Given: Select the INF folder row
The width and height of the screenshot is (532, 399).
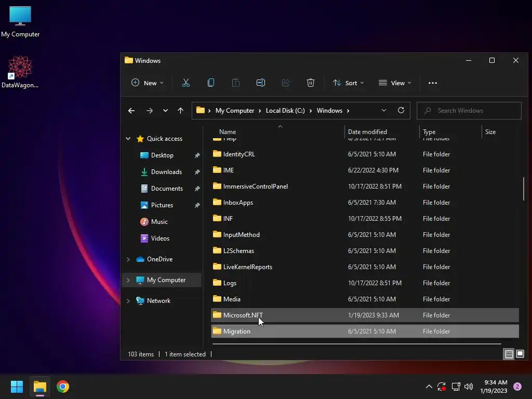Looking at the screenshot, I should (365, 219).
